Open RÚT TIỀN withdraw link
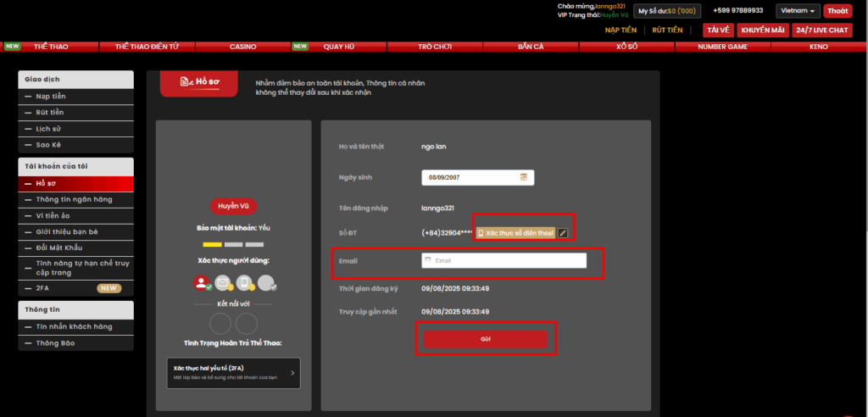The height and width of the screenshot is (417, 868). 667,30
